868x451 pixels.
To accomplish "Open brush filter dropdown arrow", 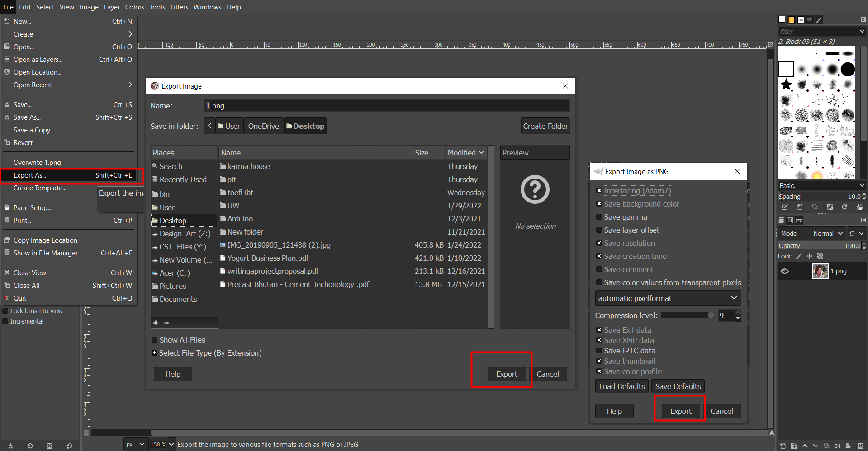I will tap(862, 31).
